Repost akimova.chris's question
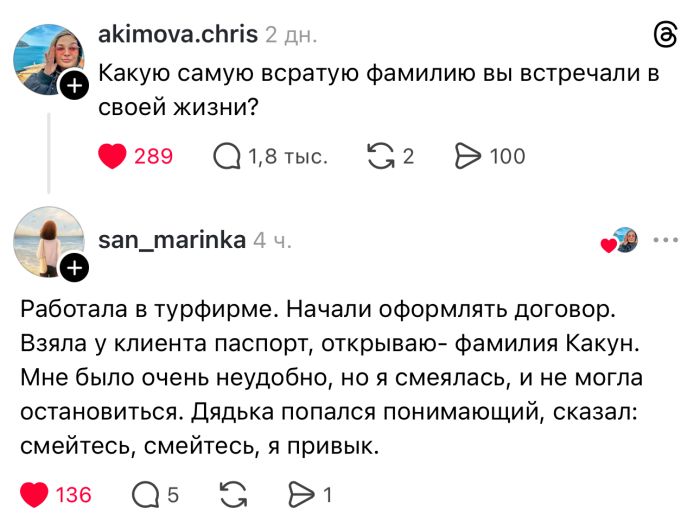The image size is (700, 527). [380, 156]
